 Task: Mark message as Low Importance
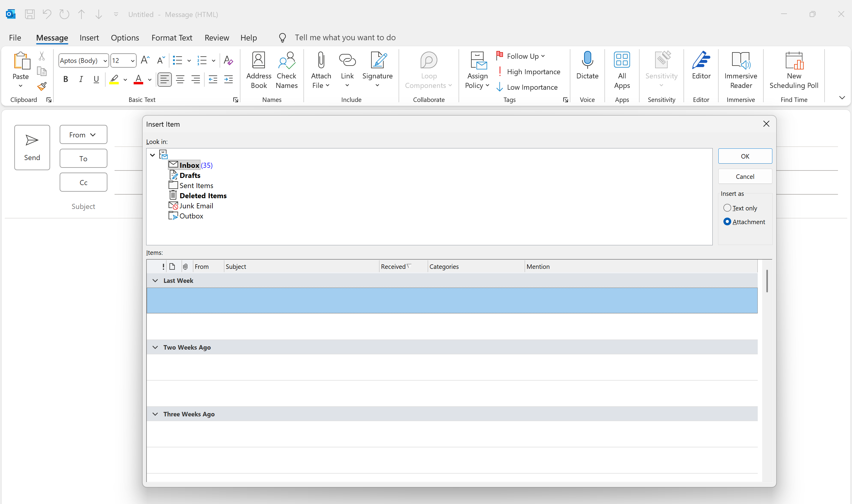(527, 87)
